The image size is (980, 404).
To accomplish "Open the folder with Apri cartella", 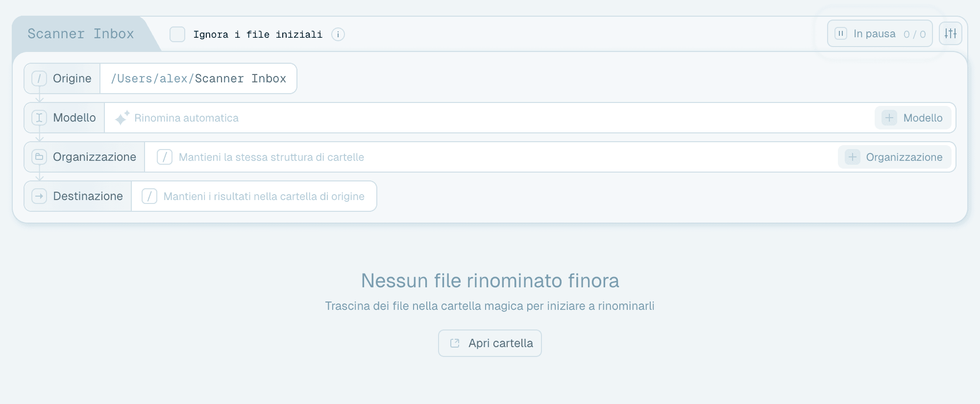I will 490,343.
